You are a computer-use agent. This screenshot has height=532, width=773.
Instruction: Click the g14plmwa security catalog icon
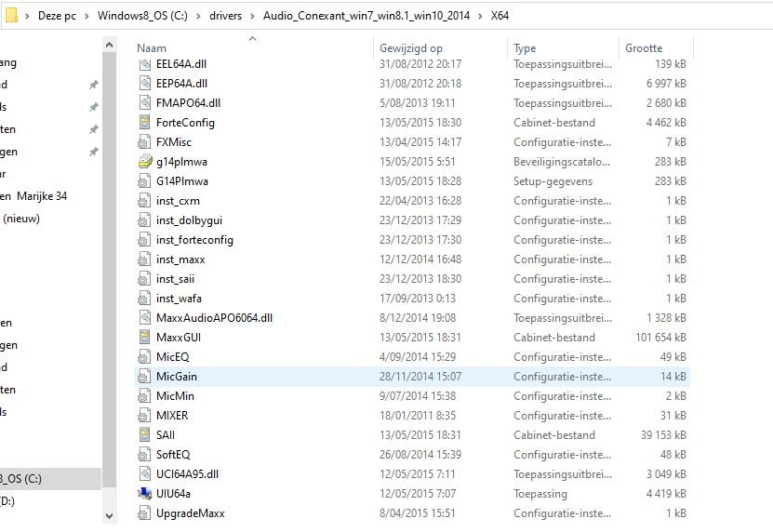(x=144, y=162)
